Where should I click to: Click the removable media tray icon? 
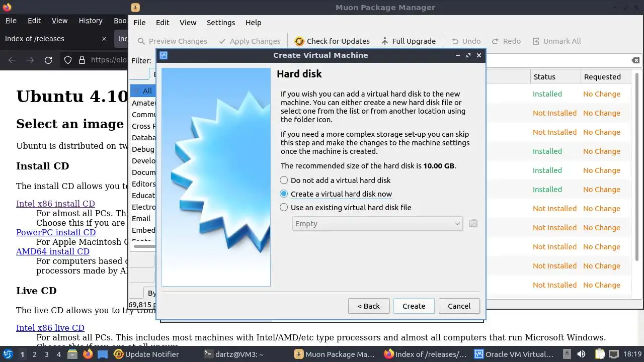(567, 354)
